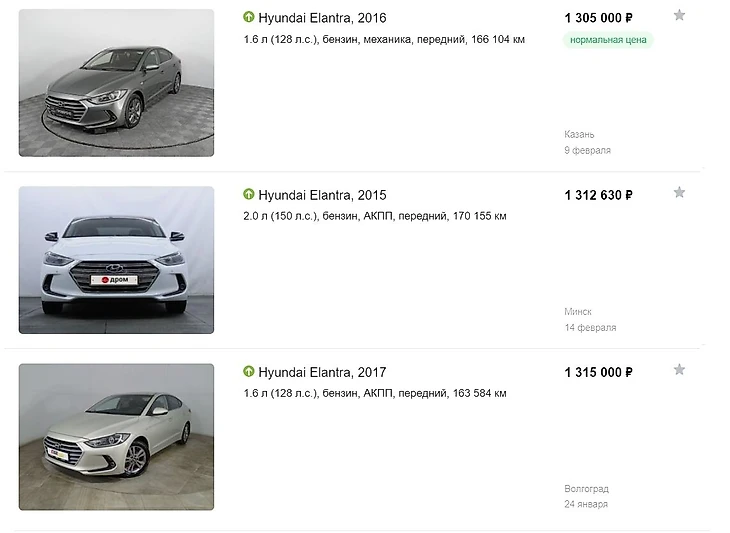Viewport: 730px width, 533px height.
Task: Click green up-arrow icon beside Elantra 2017
Action: [249, 371]
